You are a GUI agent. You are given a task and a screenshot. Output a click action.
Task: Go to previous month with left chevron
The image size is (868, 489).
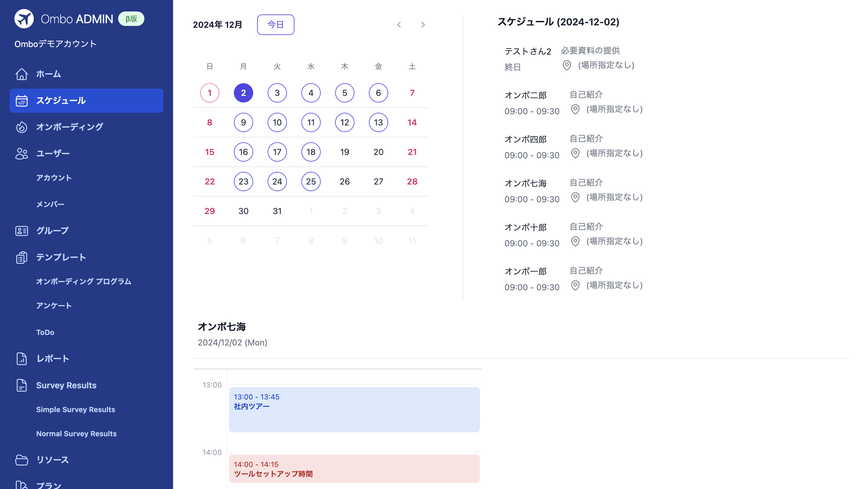point(399,25)
